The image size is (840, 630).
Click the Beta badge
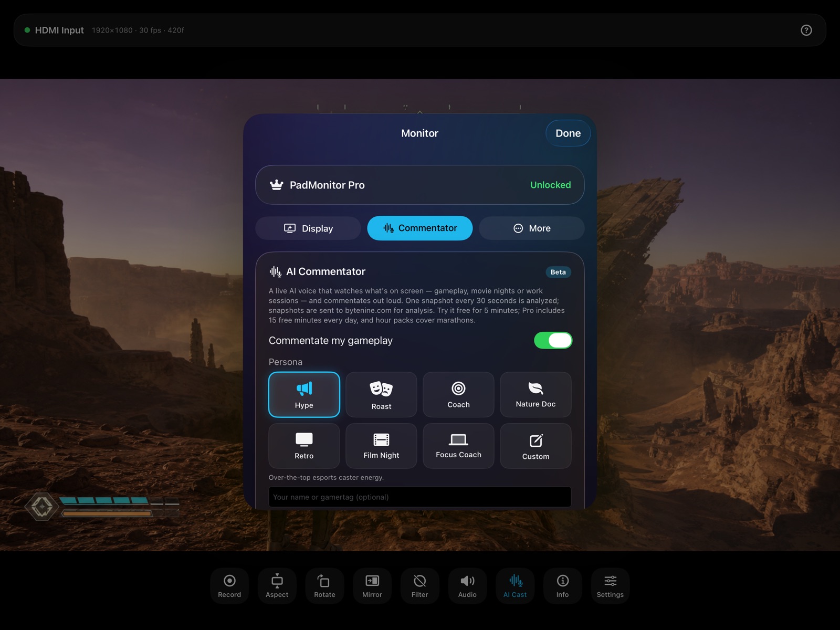coord(558,272)
